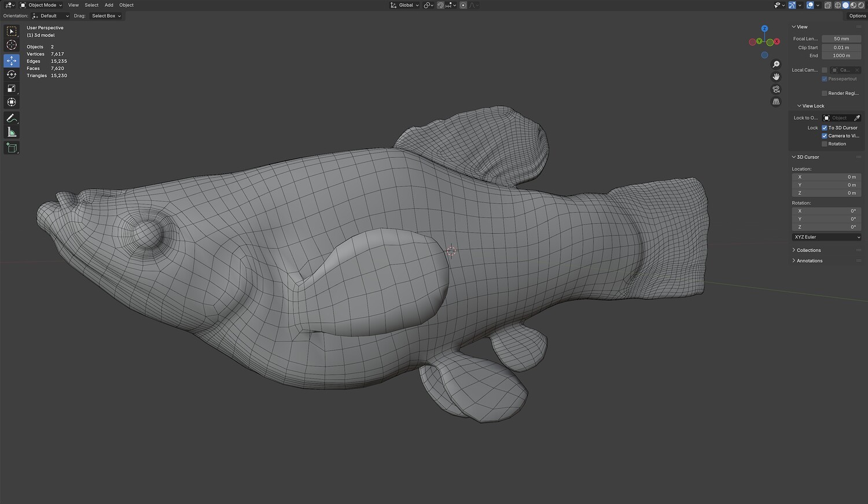Image resolution: width=868 pixels, height=504 pixels.
Task: Toggle camera view with camera icon
Action: pos(776,89)
